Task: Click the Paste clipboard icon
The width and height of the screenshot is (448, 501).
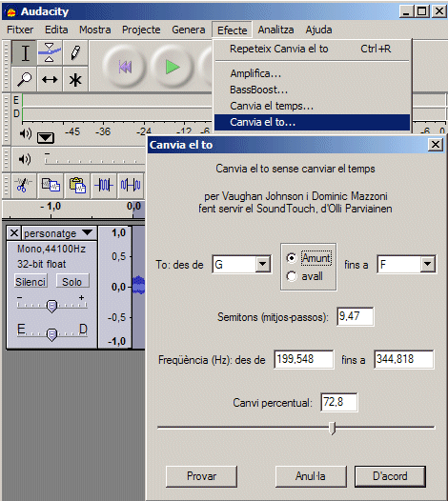Action: coord(77,185)
